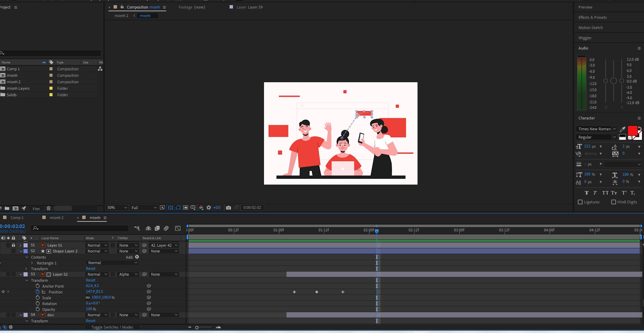Click the Fast Previews icon
The image size is (644, 333).
[162, 207]
